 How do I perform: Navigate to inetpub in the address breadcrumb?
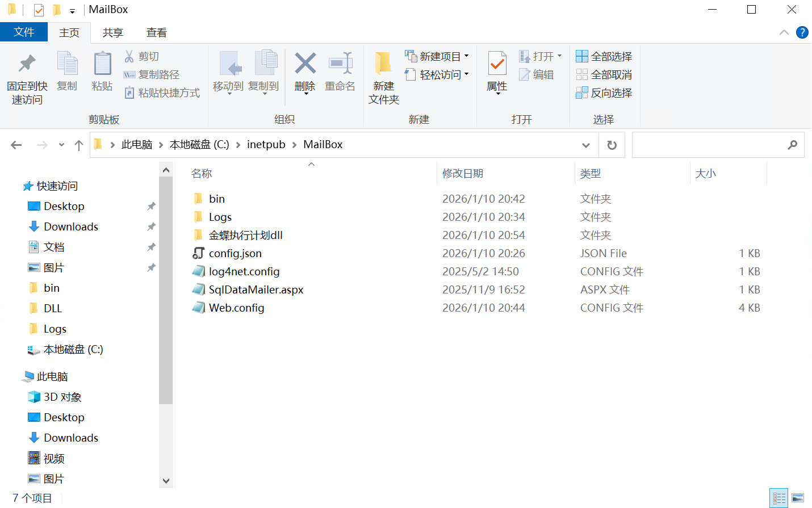[x=266, y=145]
